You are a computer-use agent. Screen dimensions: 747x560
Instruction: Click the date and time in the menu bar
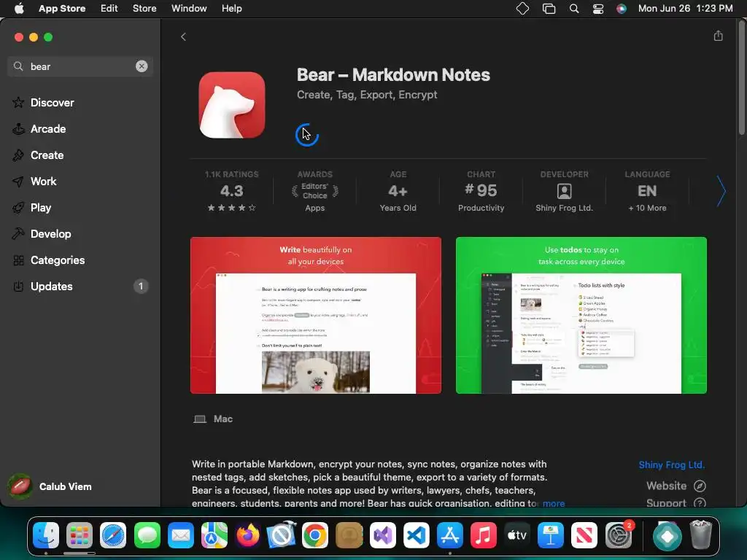click(685, 9)
